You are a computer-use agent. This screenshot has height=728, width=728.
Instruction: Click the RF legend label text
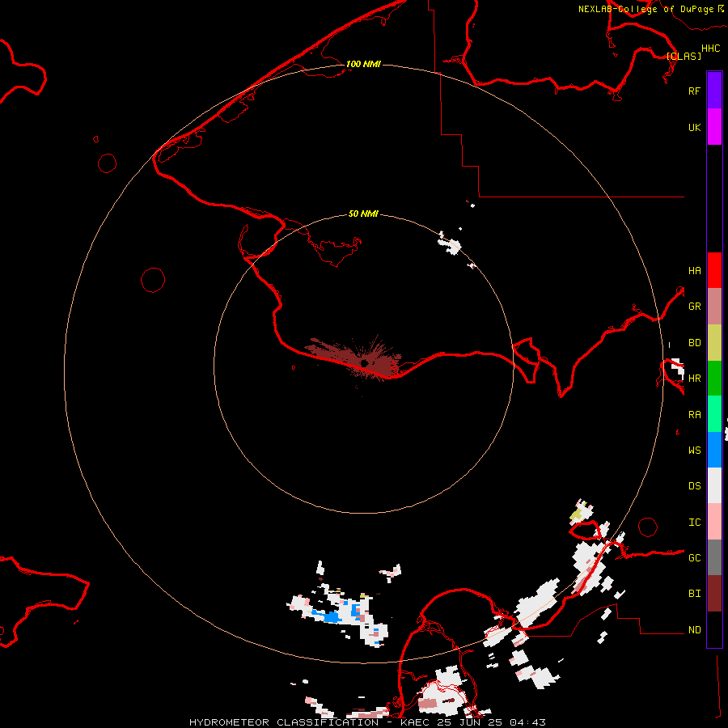[x=694, y=91]
